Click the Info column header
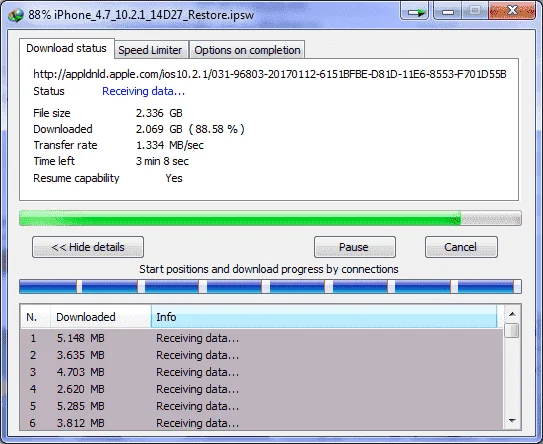 324,317
